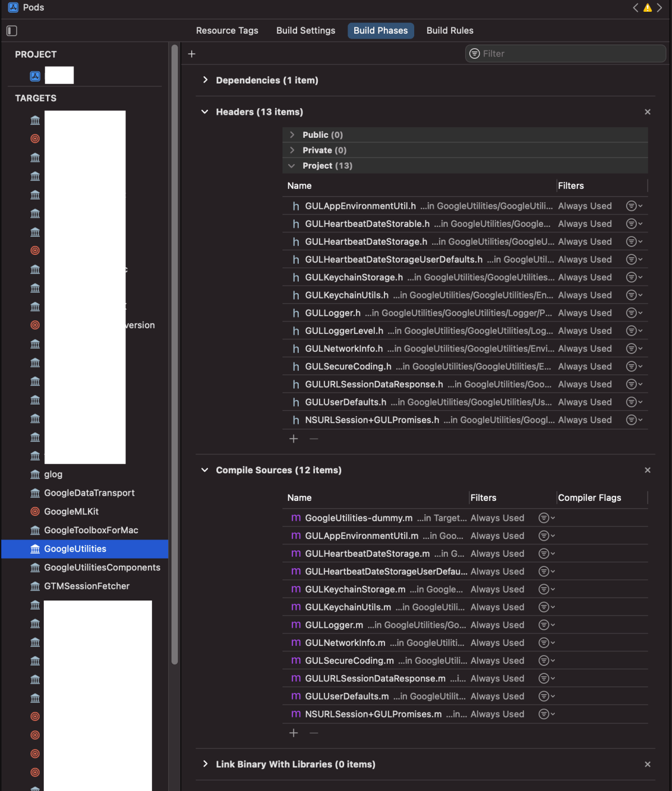Select the project icon under PROJECT
Viewport: 672px width, 791px height.
[35, 76]
